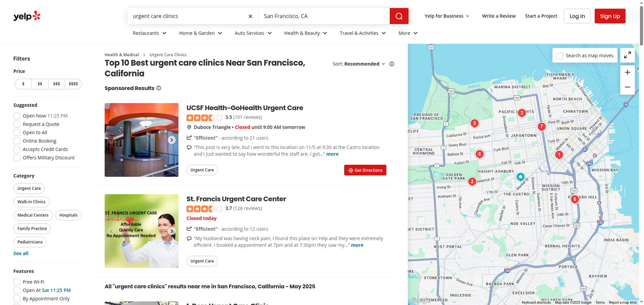644x305 pixels.
Task: Click the teal star map marker
Action: [x=520, y=177]
